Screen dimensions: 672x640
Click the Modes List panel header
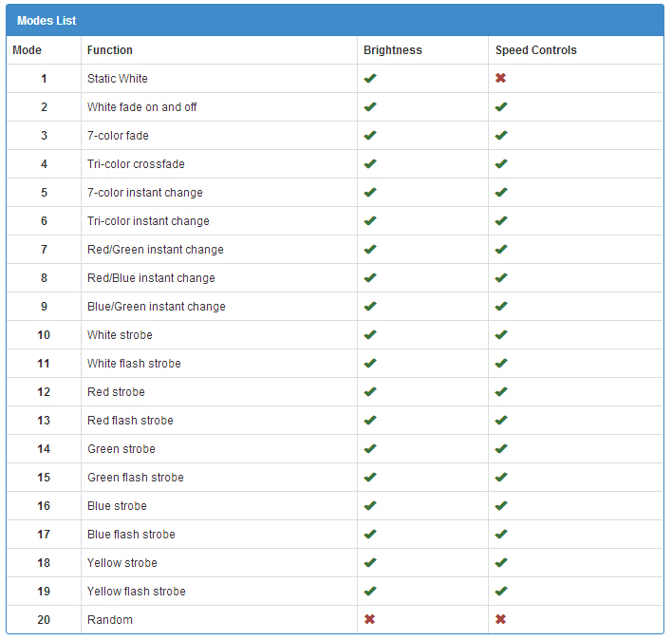click(x=335, y=20)
